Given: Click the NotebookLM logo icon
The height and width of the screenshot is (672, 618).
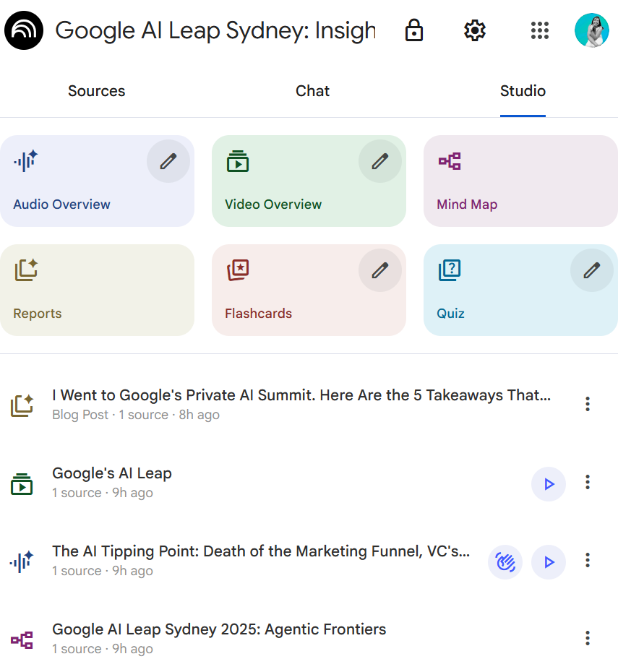Looking at the screenshot, I should tap(24, 30).
